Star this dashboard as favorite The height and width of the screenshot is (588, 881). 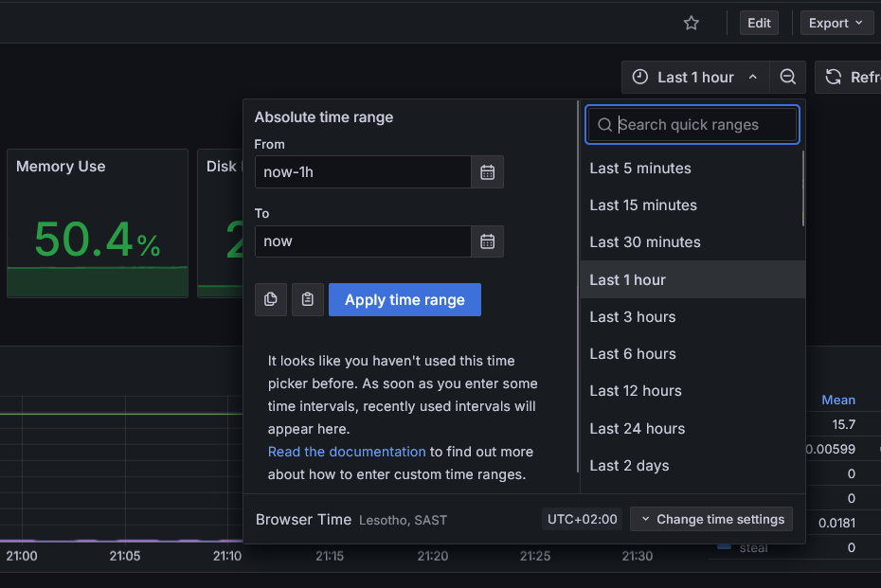point(692,23)
